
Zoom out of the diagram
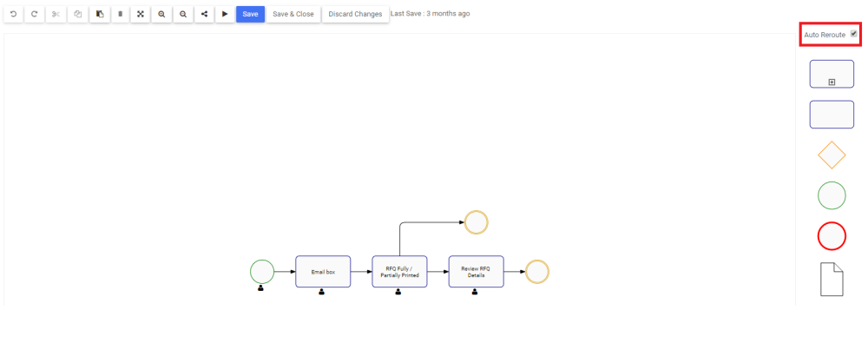[182, 15]
